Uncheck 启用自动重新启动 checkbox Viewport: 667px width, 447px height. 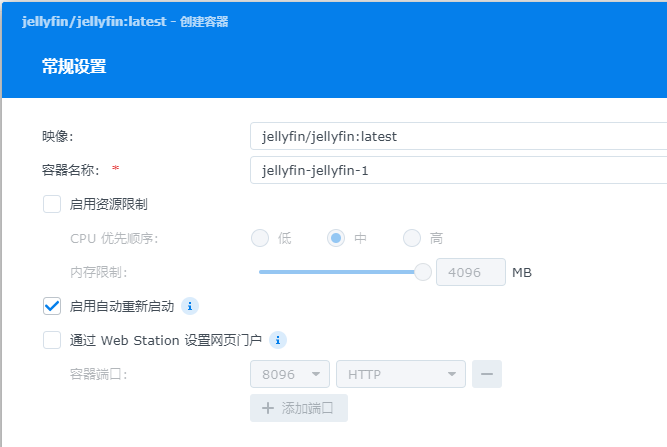tap(52, 306)
